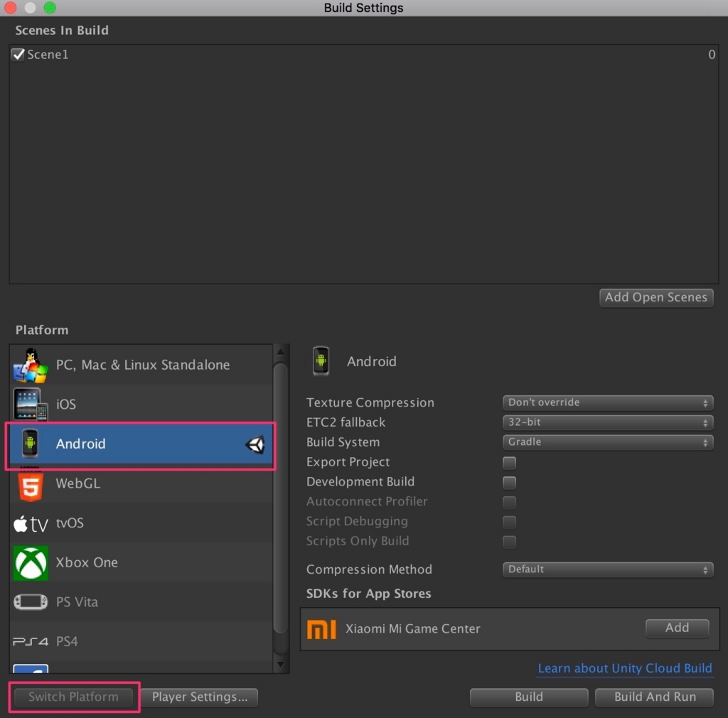Select the WebGL platform row
This screenshot has width=728, height=718.
pyautogui.click(x=141, y=483)
